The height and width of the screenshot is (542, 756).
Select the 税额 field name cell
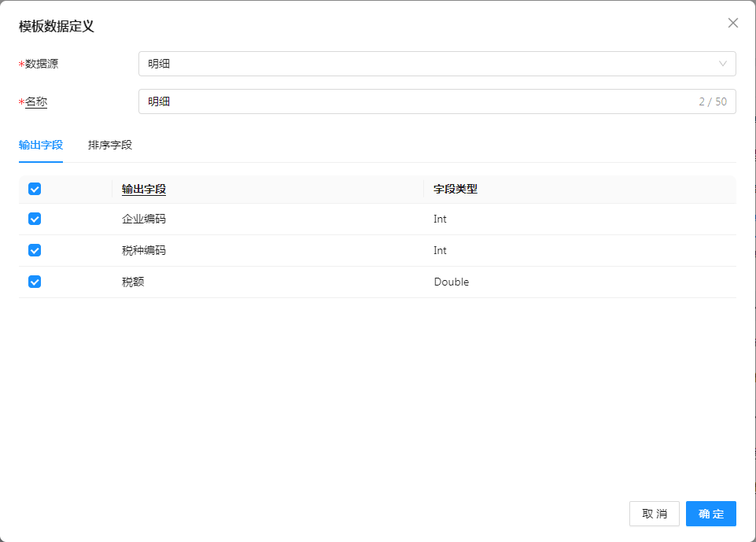pos(133,282)
